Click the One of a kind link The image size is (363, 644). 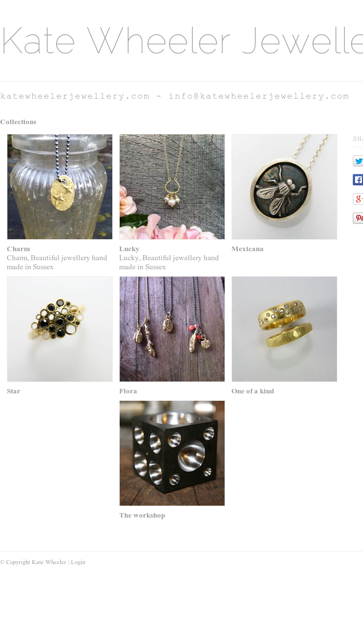click(252, 391)
